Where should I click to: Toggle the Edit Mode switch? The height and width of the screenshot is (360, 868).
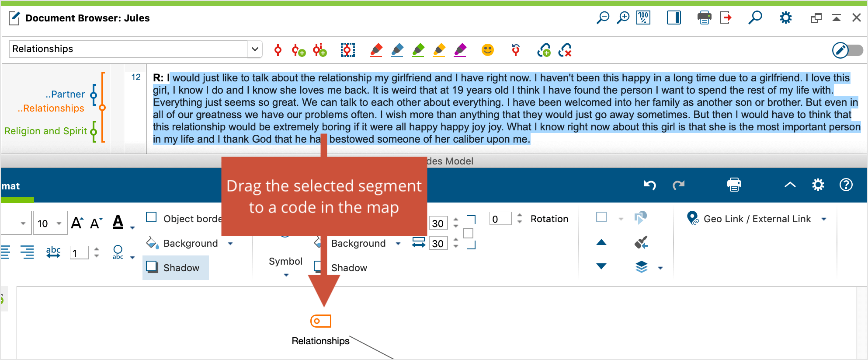(847, 50)
